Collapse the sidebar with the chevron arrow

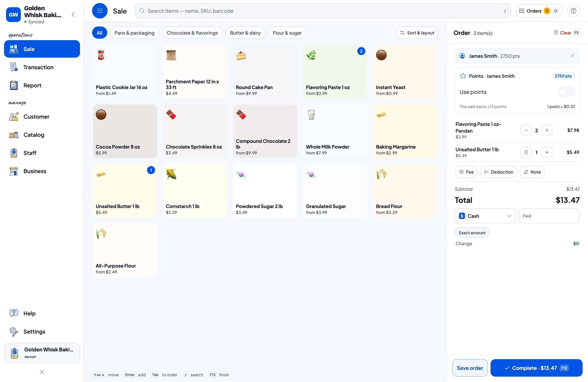pos(73,14)
